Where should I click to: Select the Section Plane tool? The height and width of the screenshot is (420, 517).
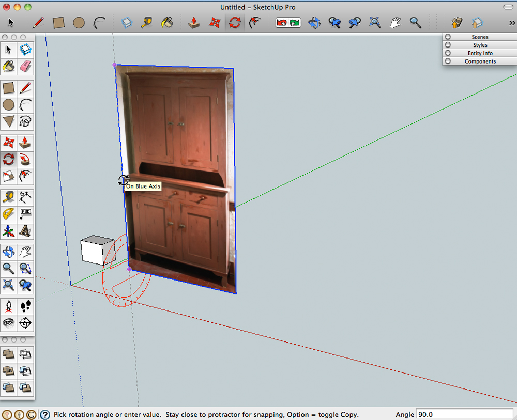click(x=25, y=323)
